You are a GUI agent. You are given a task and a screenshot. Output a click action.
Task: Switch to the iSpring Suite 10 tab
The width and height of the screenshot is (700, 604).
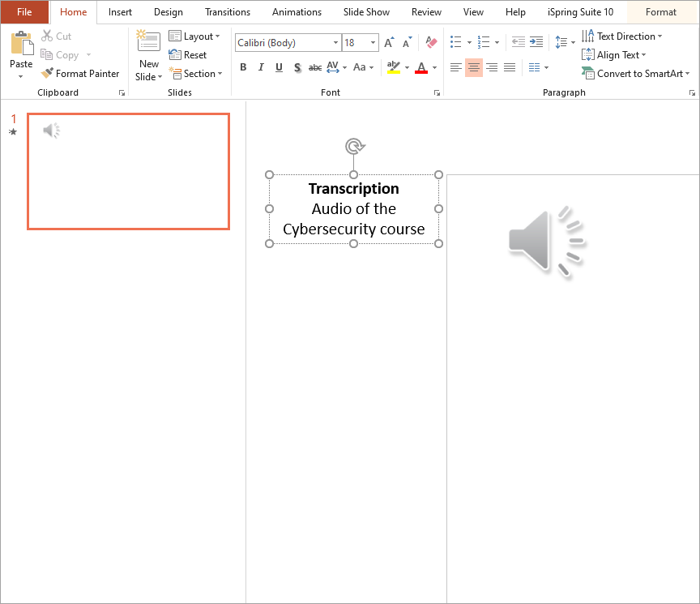(579, 12)
